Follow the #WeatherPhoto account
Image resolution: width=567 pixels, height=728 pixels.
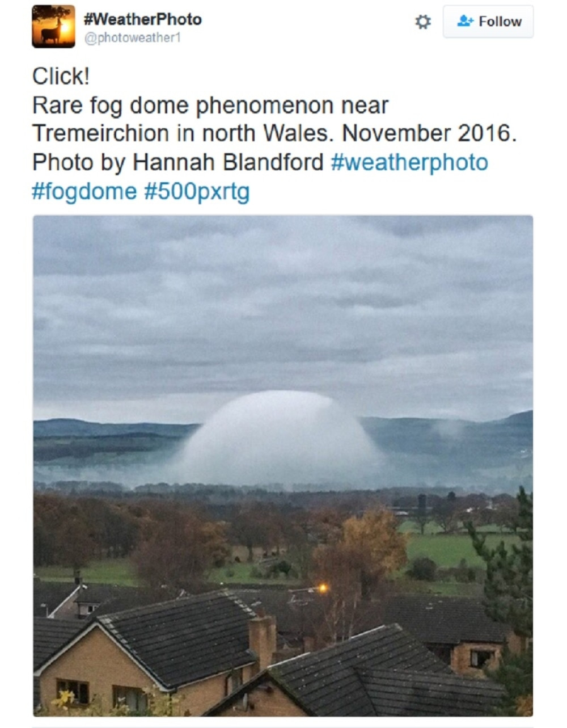coord(488,22)
